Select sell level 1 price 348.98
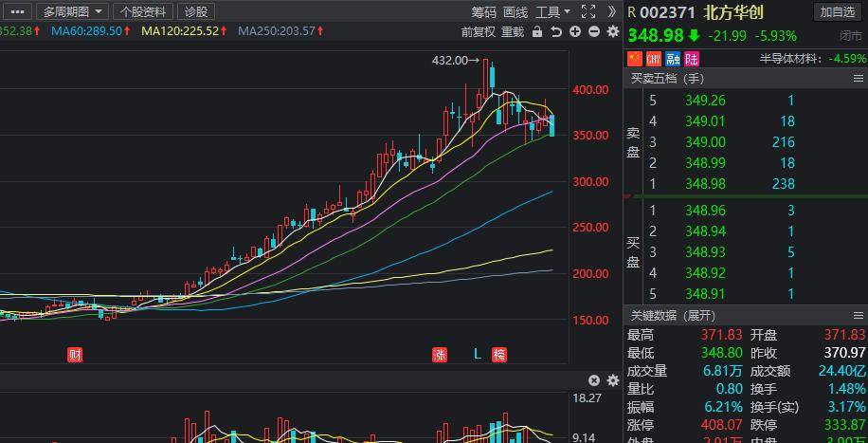The image size is (868, 443). (x=705, y=183)
